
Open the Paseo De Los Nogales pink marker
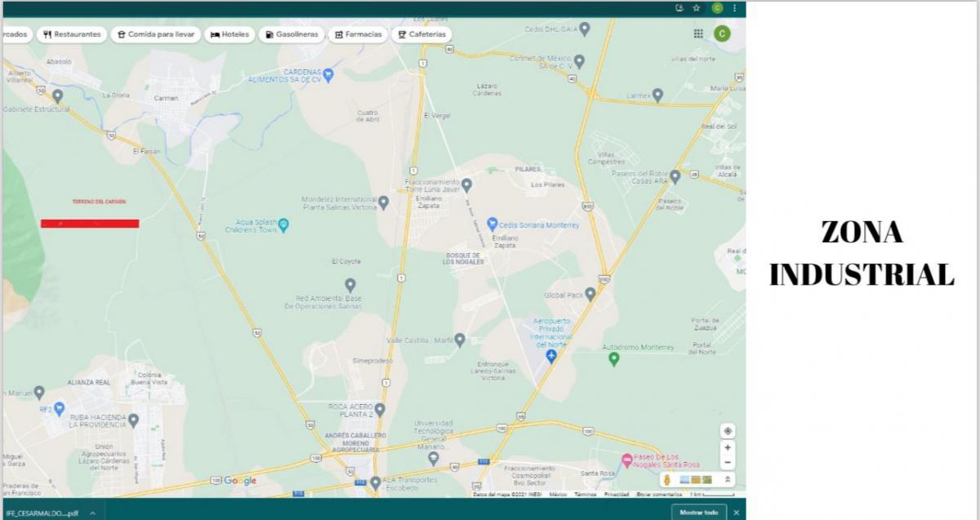[x=626, y=460]
